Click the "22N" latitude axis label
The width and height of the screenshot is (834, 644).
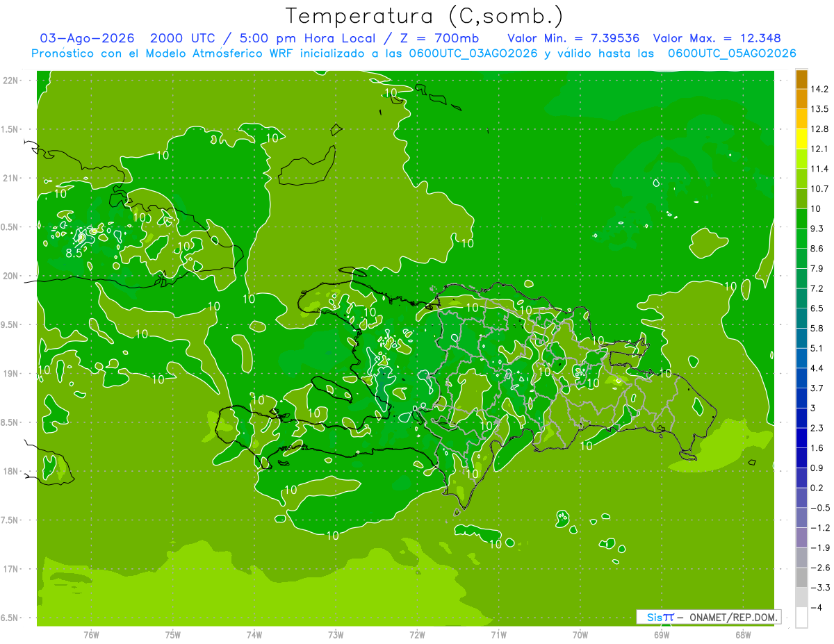(x=12, y=80)
